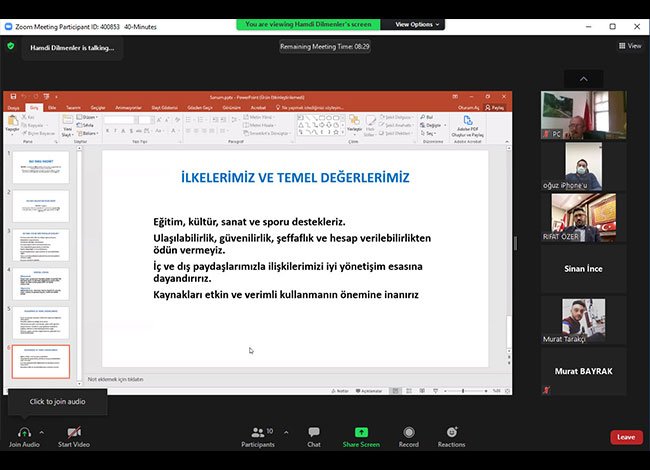Open the Düzen layout dropdown
650x470 pixels.
click(87, 117)
